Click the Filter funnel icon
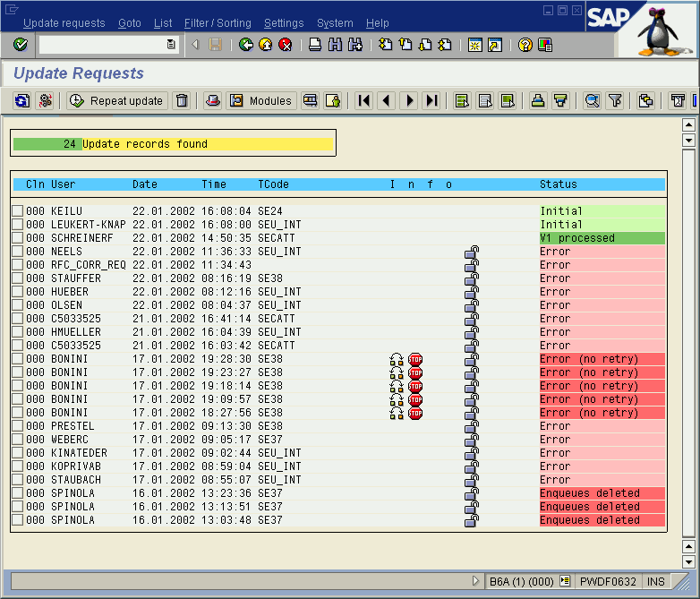 [x=615, y=101]
